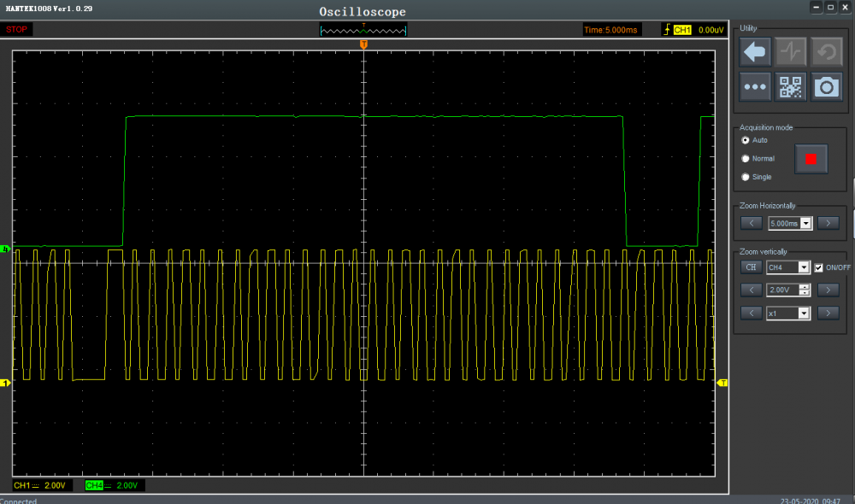
Task: Open the three-dots more options icon
Action: pyautogui.click(x=755, y=87)
